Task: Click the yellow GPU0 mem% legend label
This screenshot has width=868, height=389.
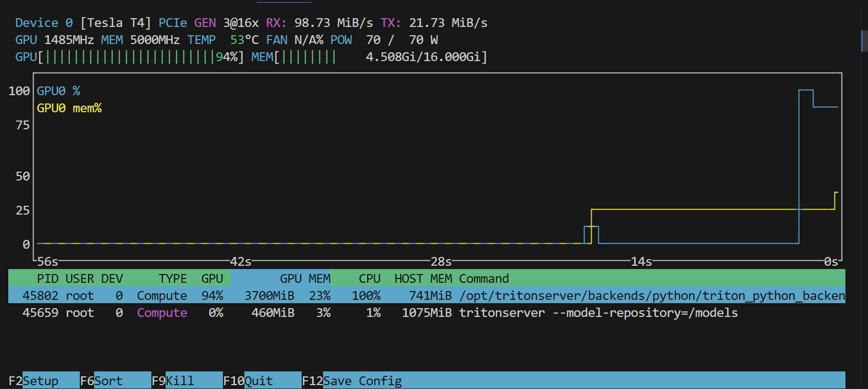Action: point(69,108)
